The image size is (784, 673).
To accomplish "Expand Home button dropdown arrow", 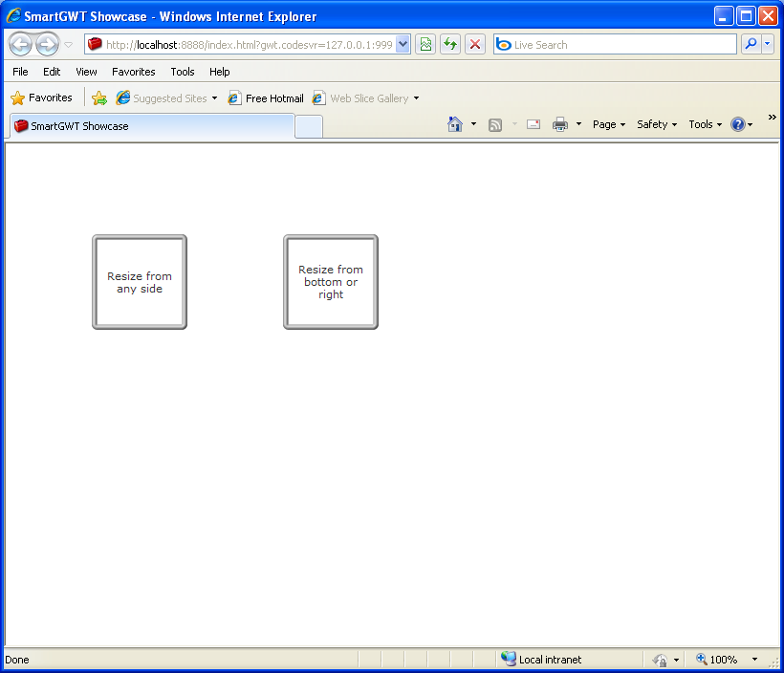I will tap(473, 124).
